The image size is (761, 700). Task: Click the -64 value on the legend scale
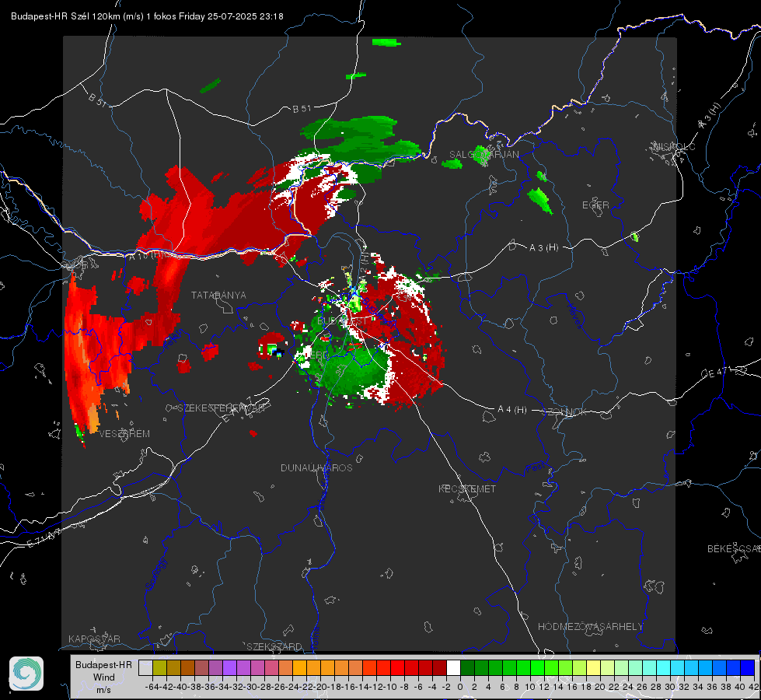(152, 687)
